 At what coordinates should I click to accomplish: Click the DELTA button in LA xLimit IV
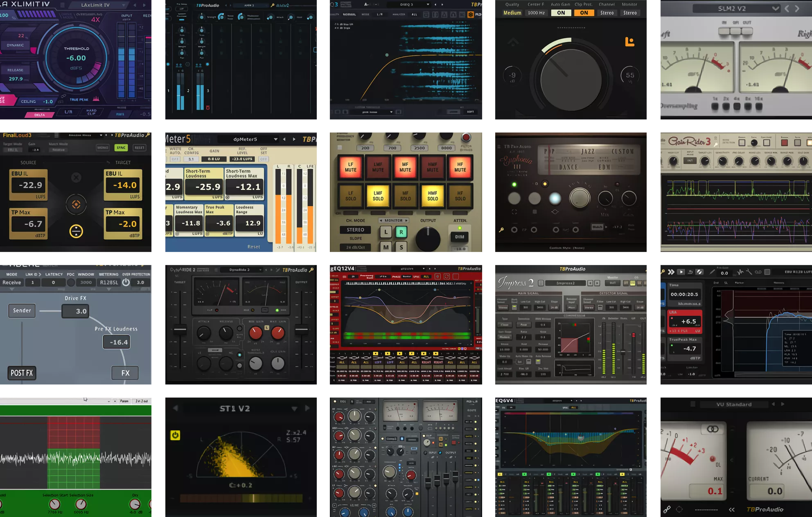coord(40,115)
